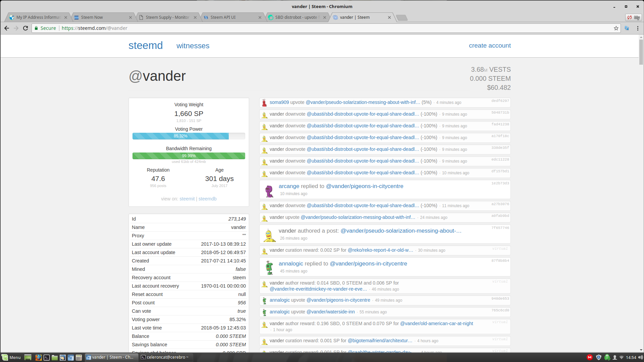Viewport: 644px width, 362px height.
Task: View the profile on steemit
Action: pyautogui.click(x=187, y=199)
